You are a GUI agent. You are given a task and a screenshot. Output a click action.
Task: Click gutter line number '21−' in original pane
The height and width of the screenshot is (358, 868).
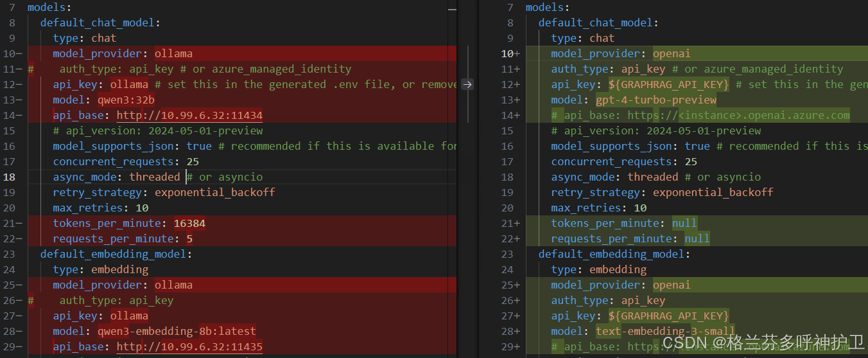tap(12, 223)
